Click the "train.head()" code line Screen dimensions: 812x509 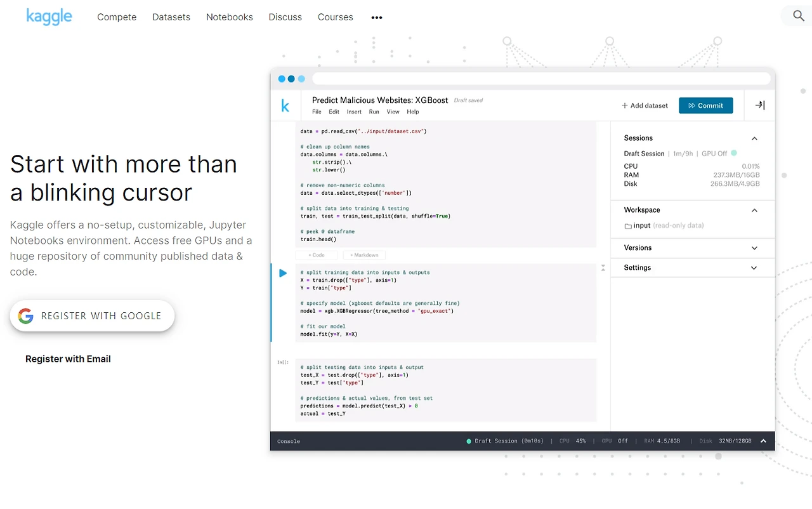coord(318,239)
